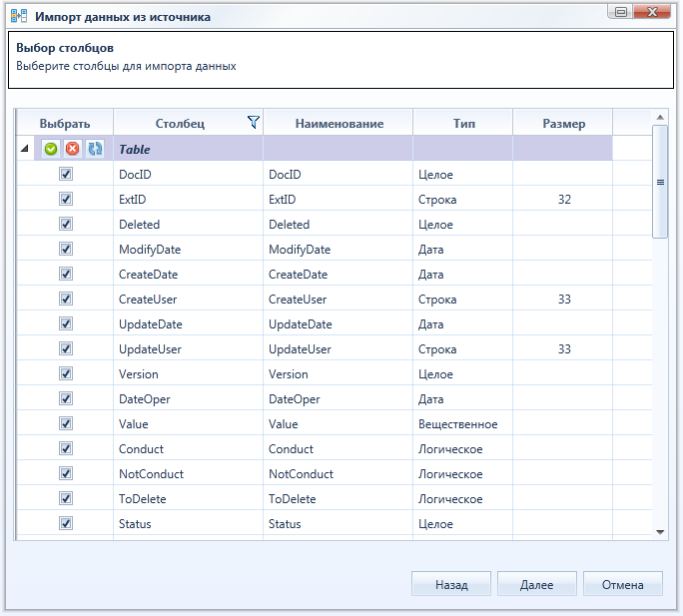Click the CreateUser name in the Наименование column

tap(298, 300)
